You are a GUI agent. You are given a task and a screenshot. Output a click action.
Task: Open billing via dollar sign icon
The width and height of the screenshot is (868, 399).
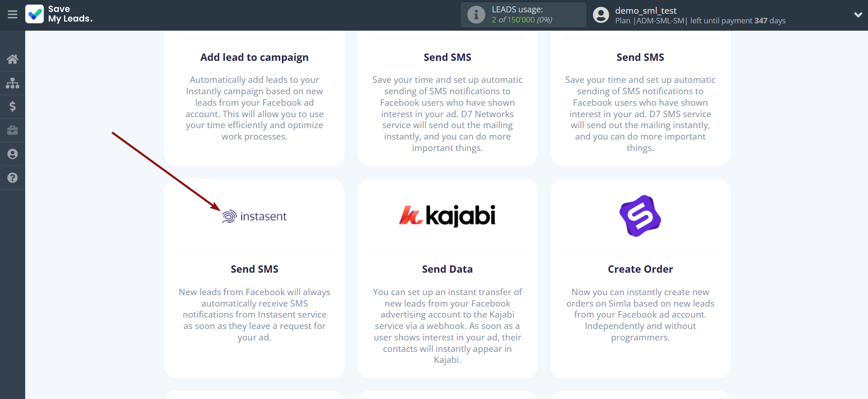[12, 107]
